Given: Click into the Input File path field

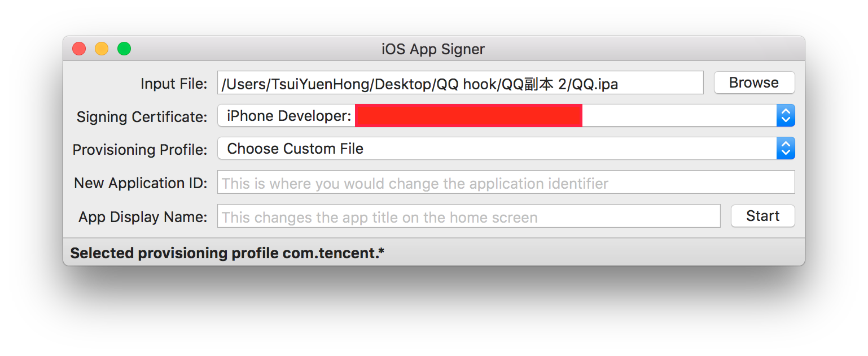Looking at the screenshot, I should (x=460, y=84).
